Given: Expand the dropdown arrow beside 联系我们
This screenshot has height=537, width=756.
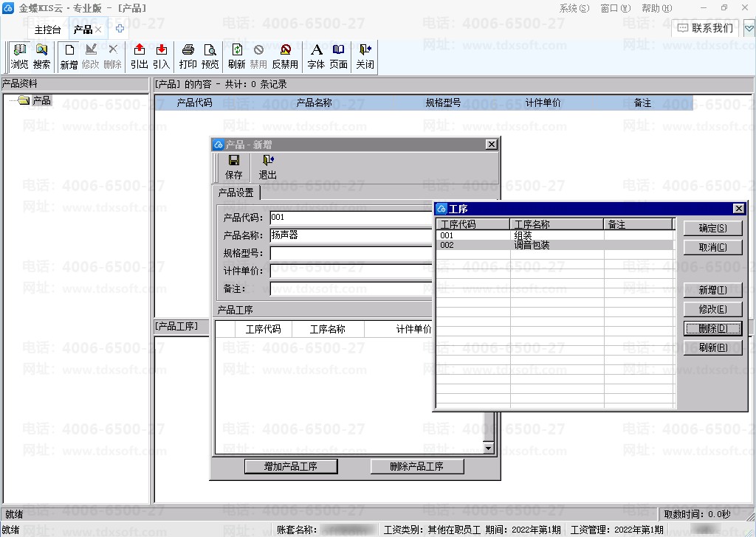Looking at the screenshot, I should click(x=749, y=29).
